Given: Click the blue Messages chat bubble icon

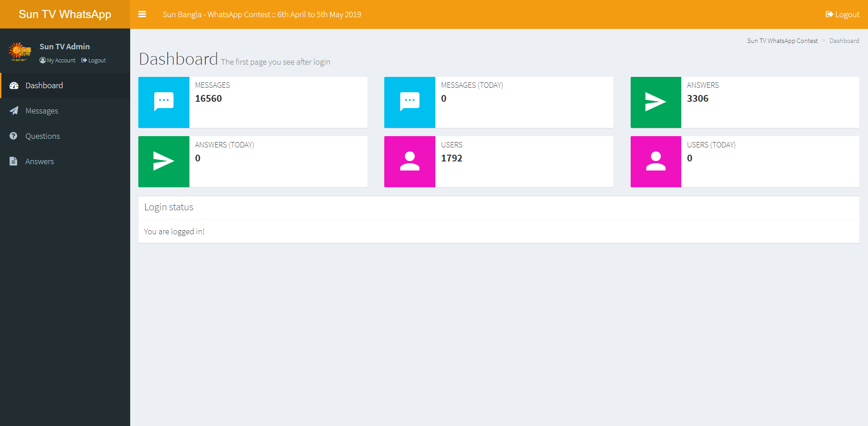Looking at the screenshot, I should (x=164, y=102).
